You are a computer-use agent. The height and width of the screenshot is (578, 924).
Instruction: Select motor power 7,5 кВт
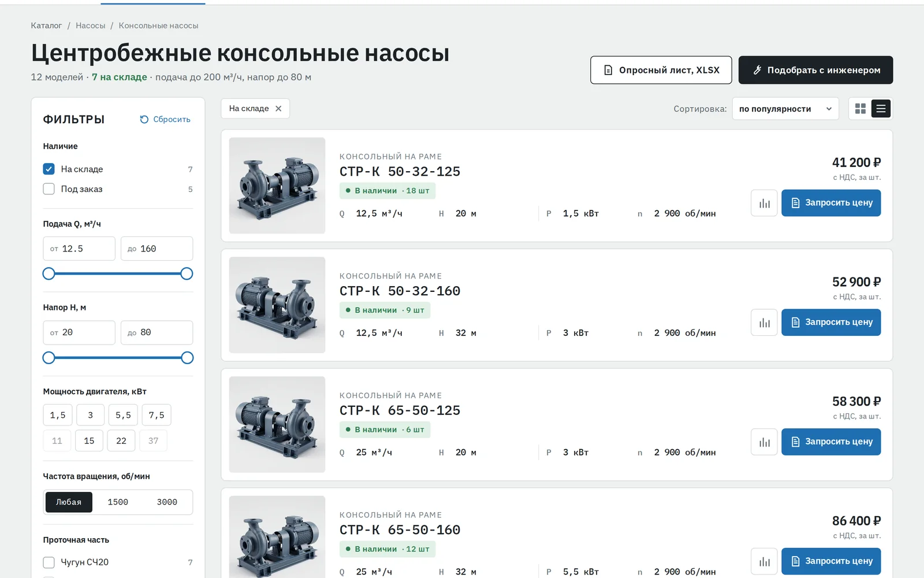(157, 415)
